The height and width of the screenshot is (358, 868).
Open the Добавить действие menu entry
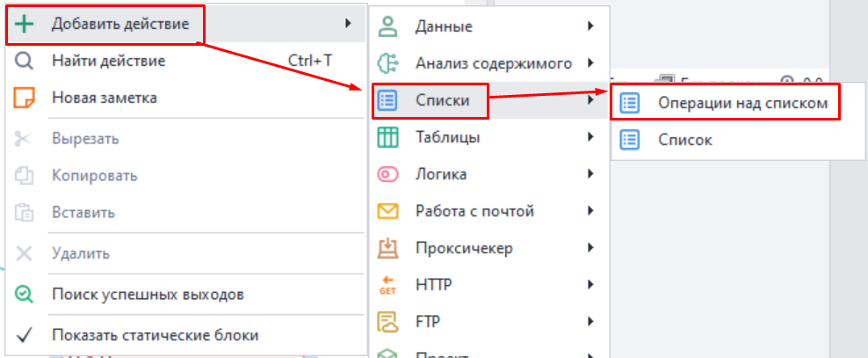click(185, 24)
